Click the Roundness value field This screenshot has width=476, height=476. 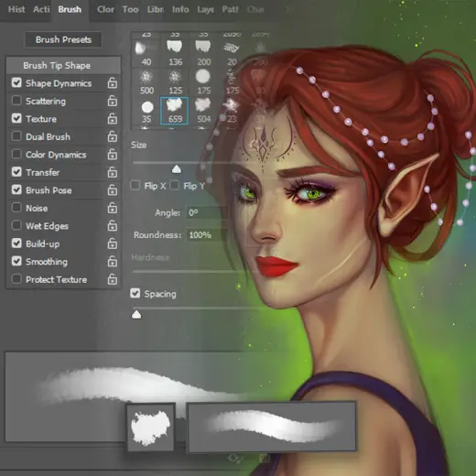(x=206, y=235)
